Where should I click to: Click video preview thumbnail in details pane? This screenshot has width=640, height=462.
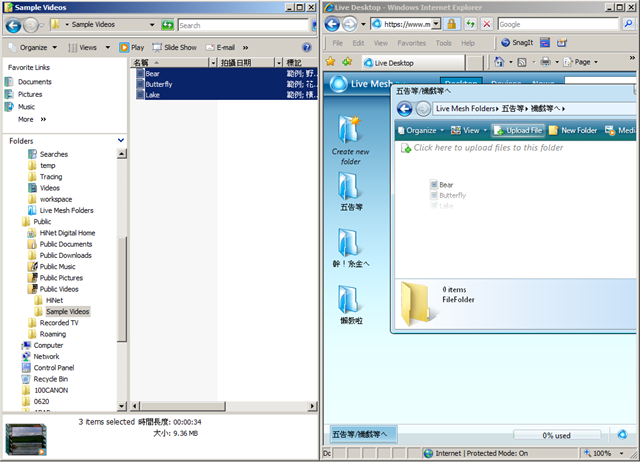(x=26, y=439)
